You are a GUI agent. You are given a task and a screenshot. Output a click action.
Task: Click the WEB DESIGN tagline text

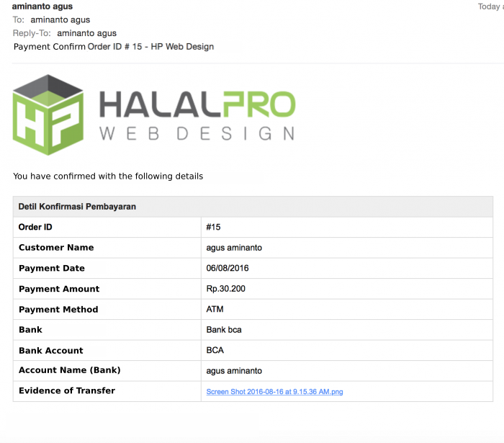click(x=197, y=134)
